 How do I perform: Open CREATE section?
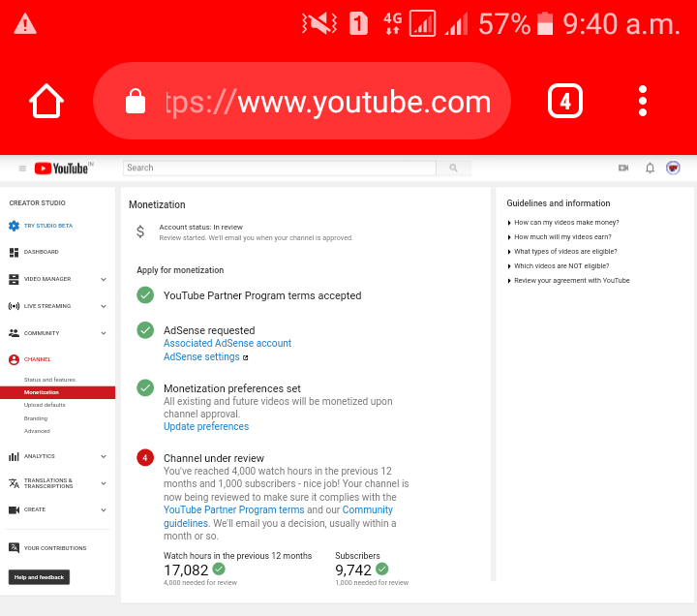(x=35, y=509)
